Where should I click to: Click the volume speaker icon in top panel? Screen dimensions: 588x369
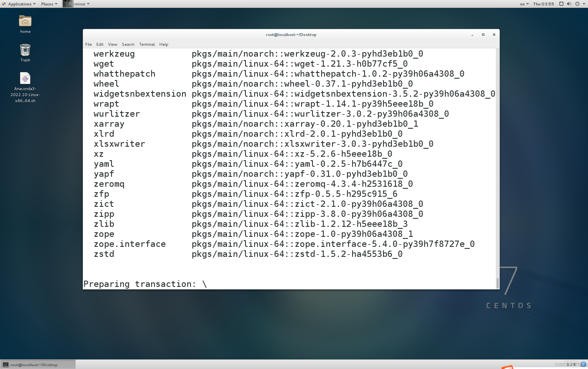tap(569, 4)
